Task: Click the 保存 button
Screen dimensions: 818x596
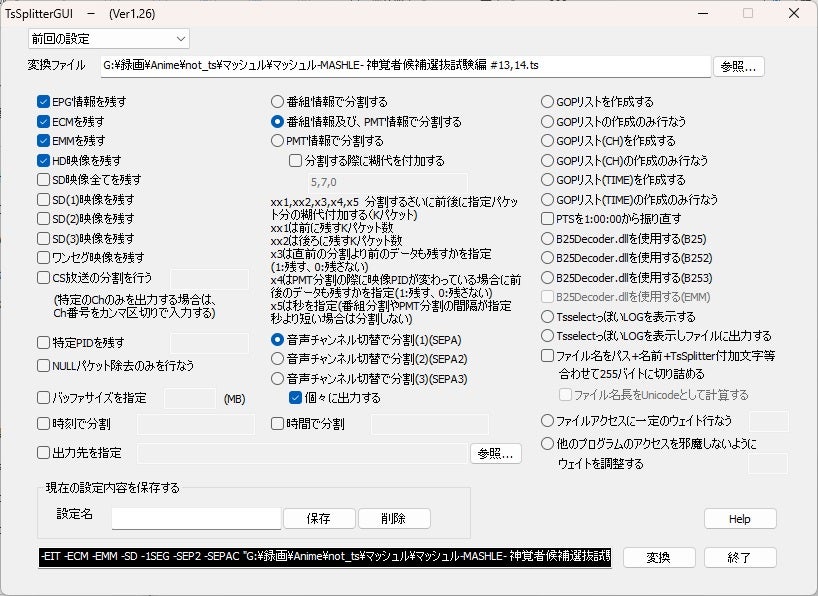Action: pyautogui.click(x=319, y=518)
